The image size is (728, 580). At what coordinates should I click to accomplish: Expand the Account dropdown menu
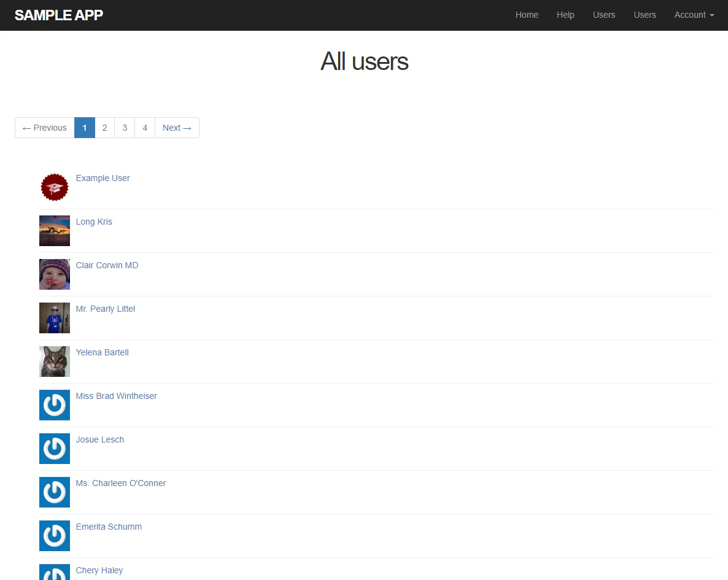tap(694, 15)
